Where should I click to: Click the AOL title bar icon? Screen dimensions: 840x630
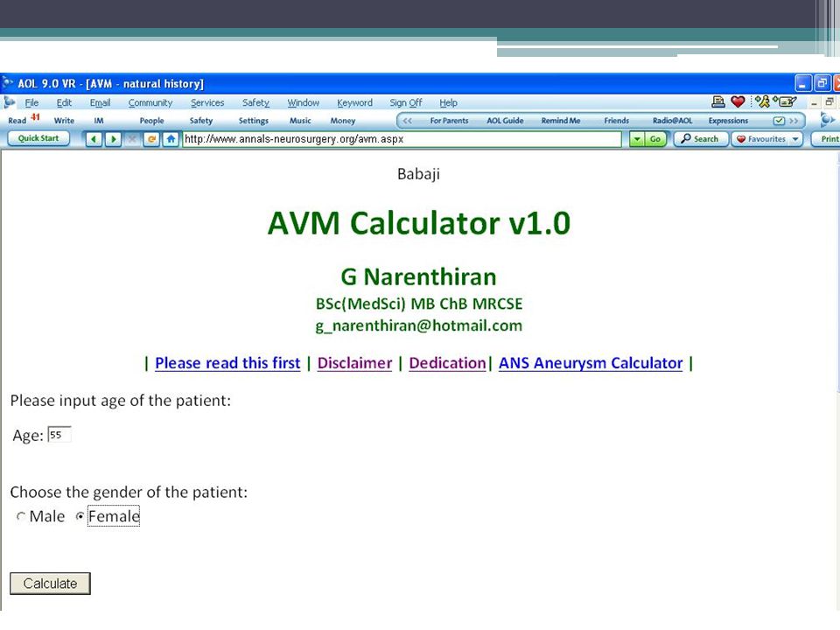click(8, 83)
